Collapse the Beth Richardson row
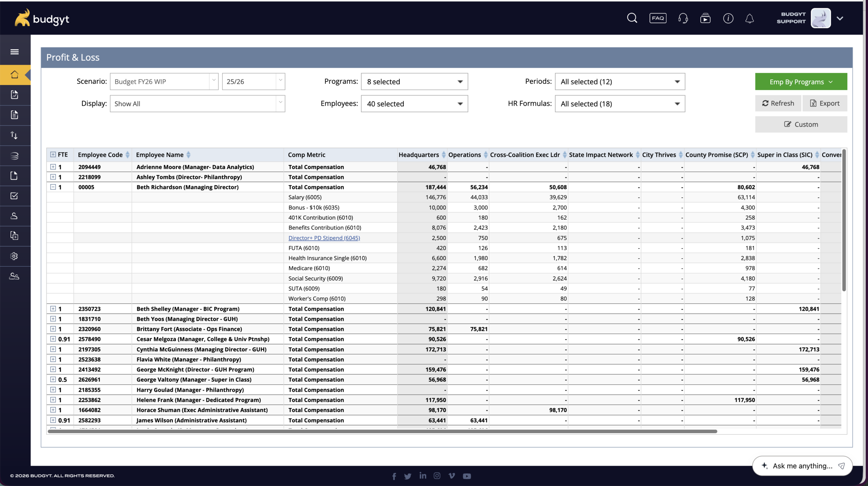The width and height of the screenshot is (868, 486). coord(53,187)
